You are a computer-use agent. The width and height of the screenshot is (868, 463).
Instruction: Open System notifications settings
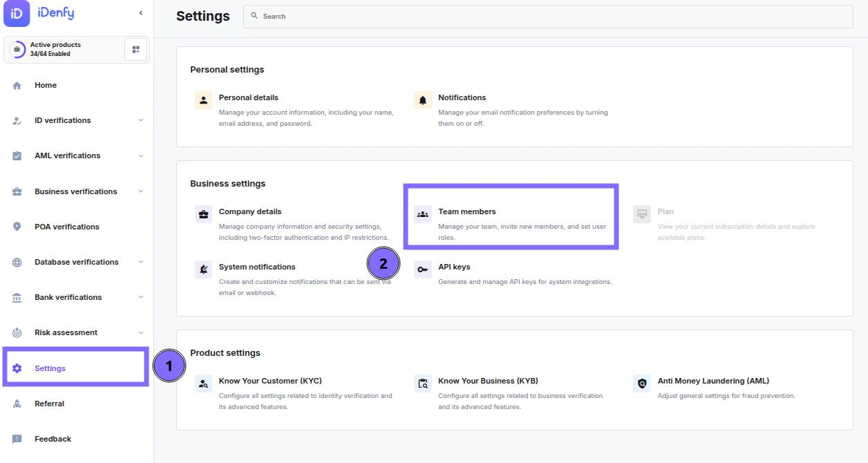(257, 267)
